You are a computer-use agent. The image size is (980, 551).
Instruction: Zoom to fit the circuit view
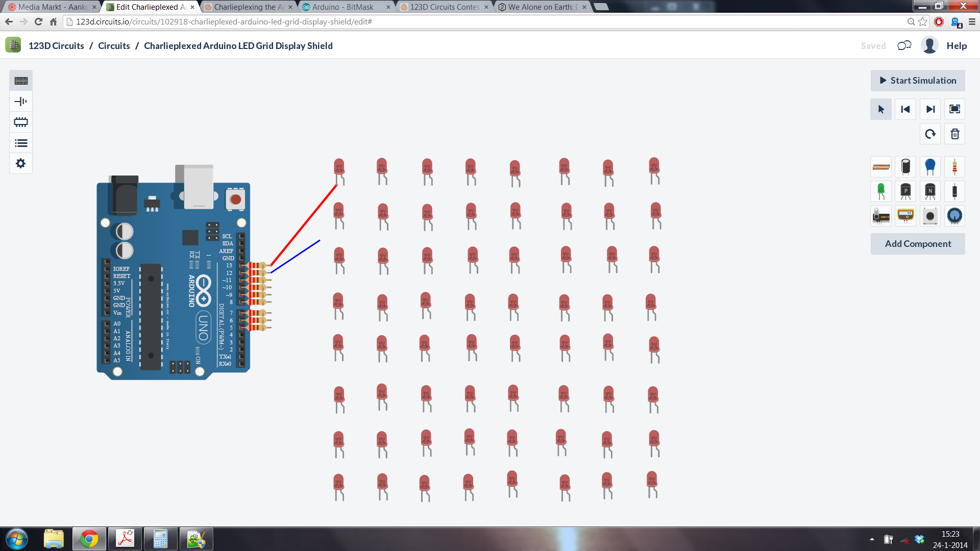954,109
